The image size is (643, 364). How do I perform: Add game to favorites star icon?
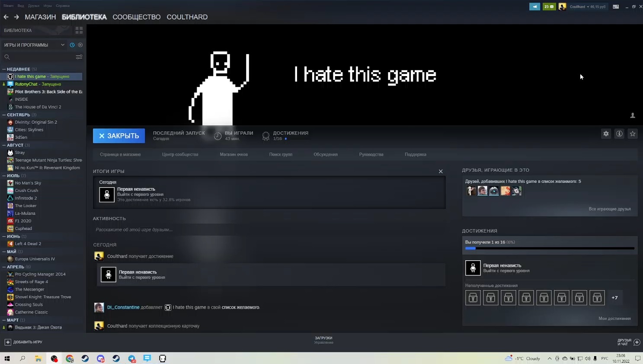[x=633, y=134]
